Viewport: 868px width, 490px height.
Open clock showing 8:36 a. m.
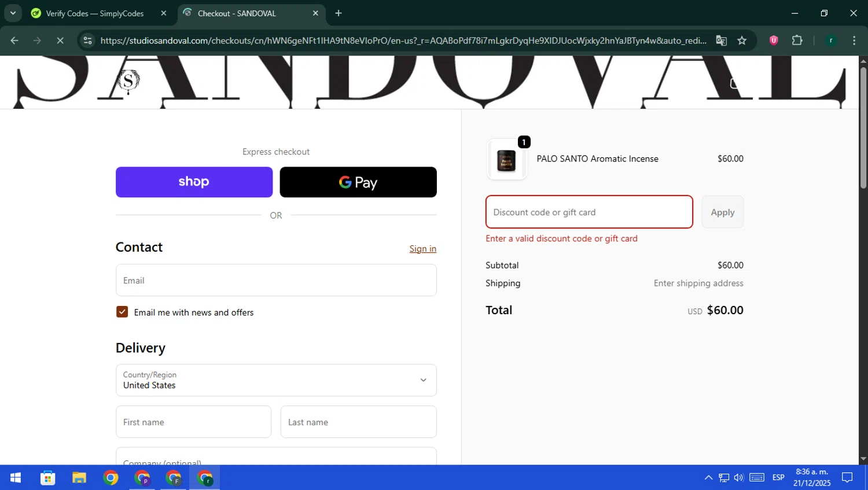812,478
